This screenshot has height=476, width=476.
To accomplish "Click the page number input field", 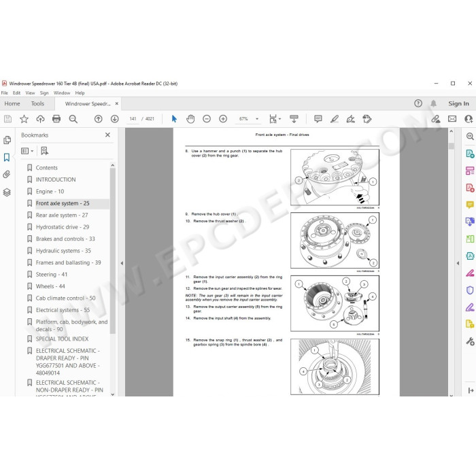I will 133,119.
